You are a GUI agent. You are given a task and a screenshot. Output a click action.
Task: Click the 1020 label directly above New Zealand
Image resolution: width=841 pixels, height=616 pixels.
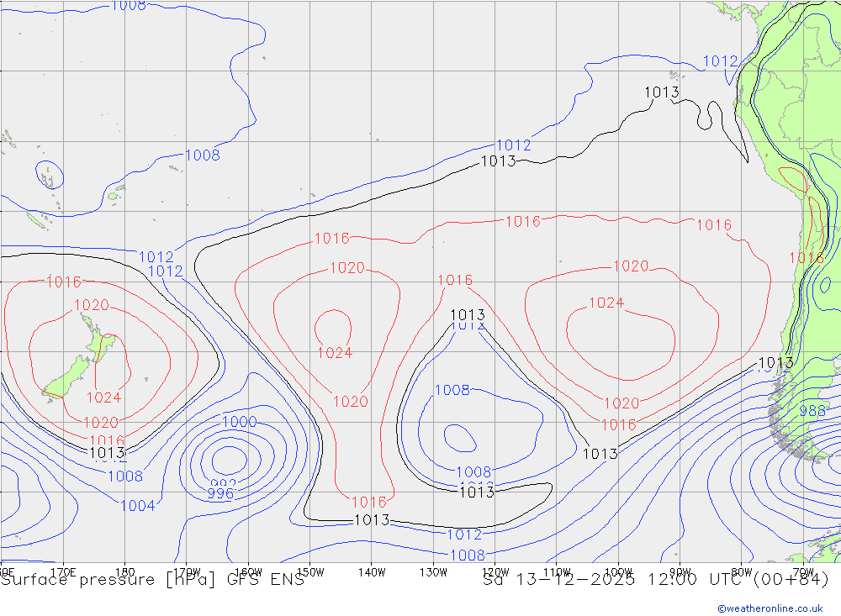tap(91, 305)
